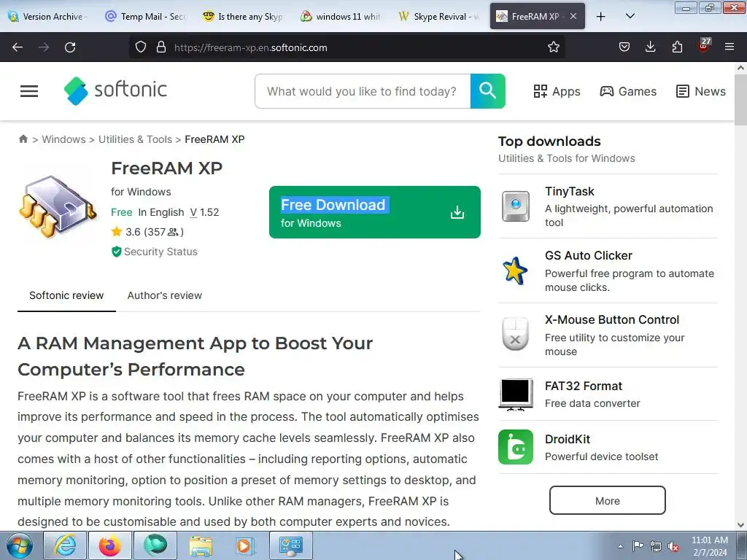Click the Firefox taskbar icon
Image resolution: width=747 pixels, height=560 pixels.
[109, 545]
